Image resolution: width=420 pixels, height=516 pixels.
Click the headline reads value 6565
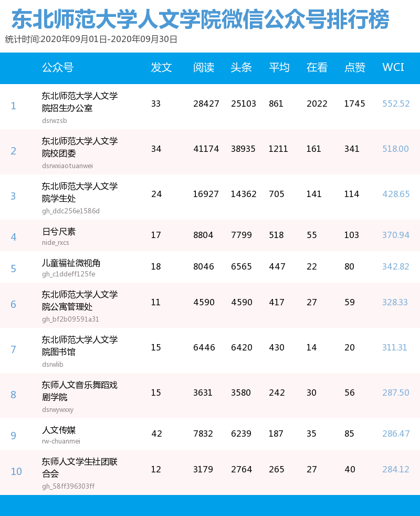[x=241, y=266]
